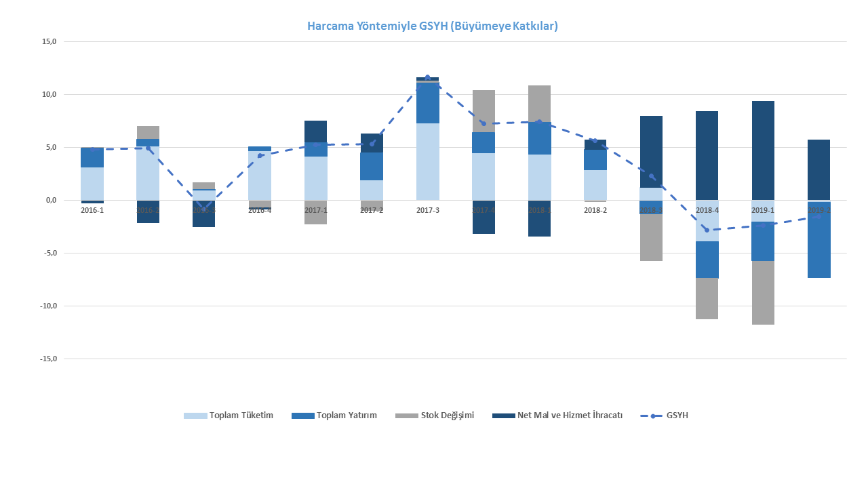Click the light blue consumption bar for 2016-4
The height and width of the screenshot is (488, 868).
(260, 175)
